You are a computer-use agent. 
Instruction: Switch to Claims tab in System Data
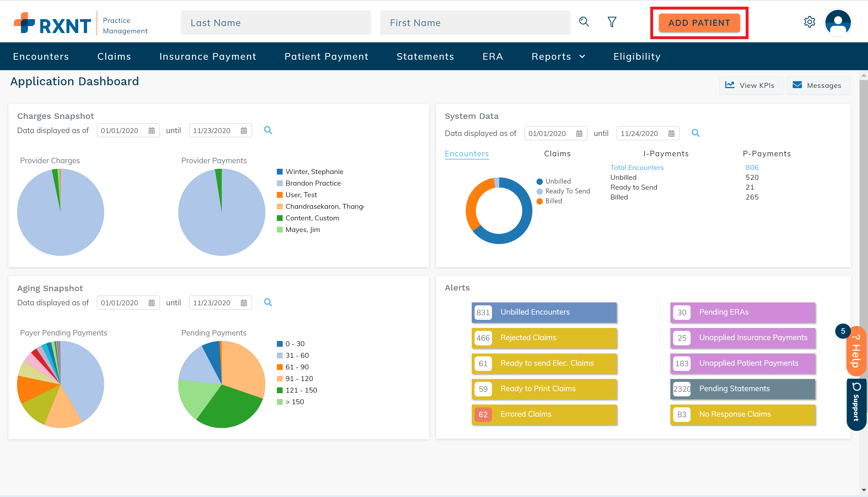pos(557,154)
